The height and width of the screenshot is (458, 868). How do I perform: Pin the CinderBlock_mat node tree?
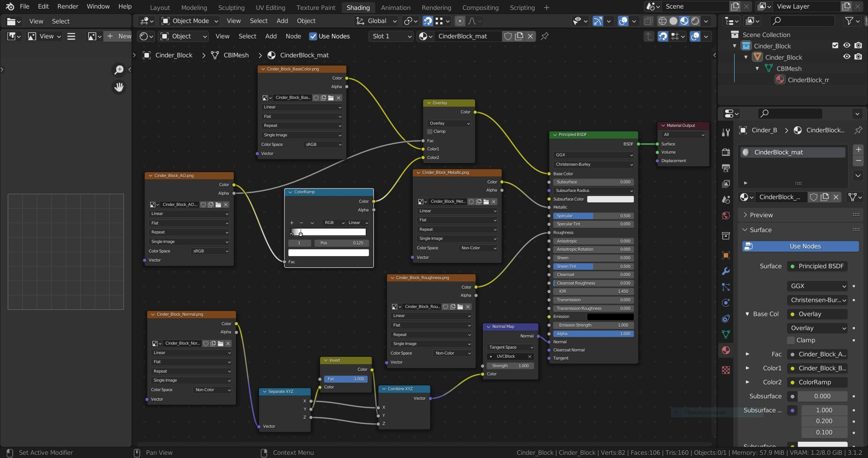tap(545, 36)
